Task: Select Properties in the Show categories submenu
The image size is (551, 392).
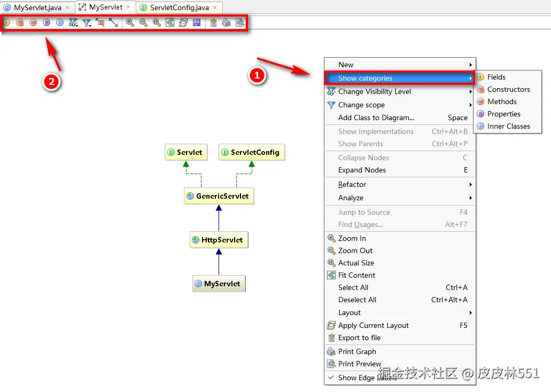Action: [508, 114]
